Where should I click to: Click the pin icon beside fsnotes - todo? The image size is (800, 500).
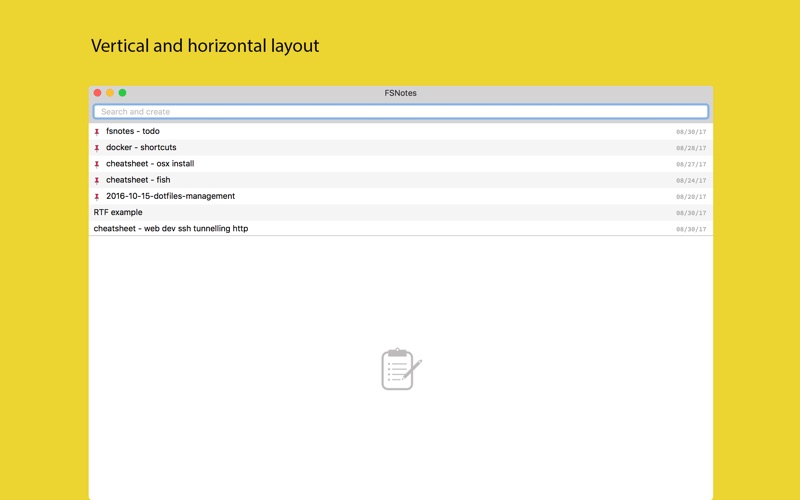[96, 132]
